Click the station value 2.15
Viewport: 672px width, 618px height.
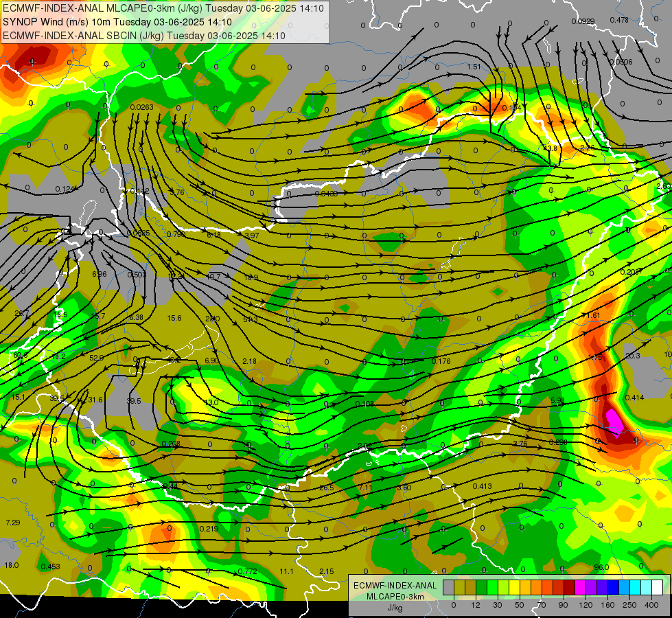click(x=327, y=571)
